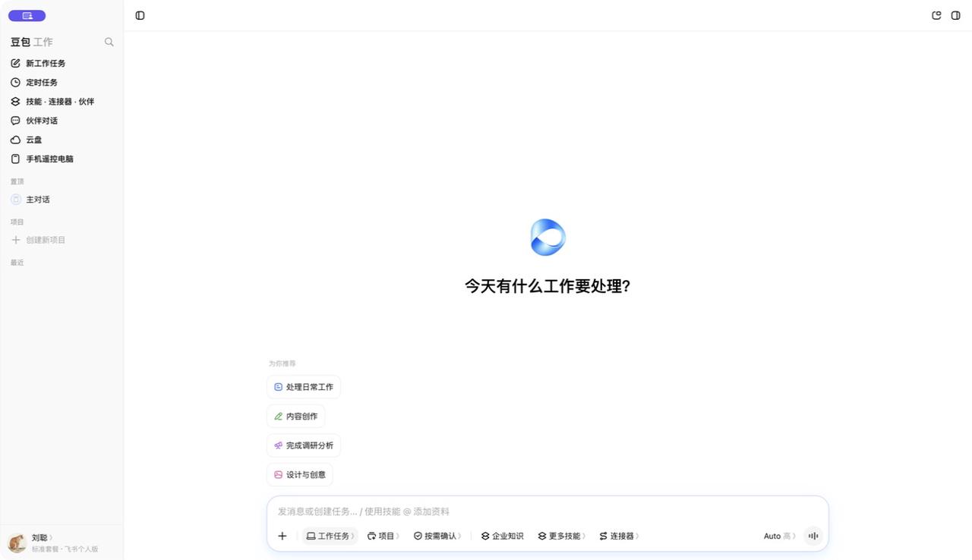Toggle the right side panel icon
This screenshot has height=560, width=972.
(x=955, y=15)
